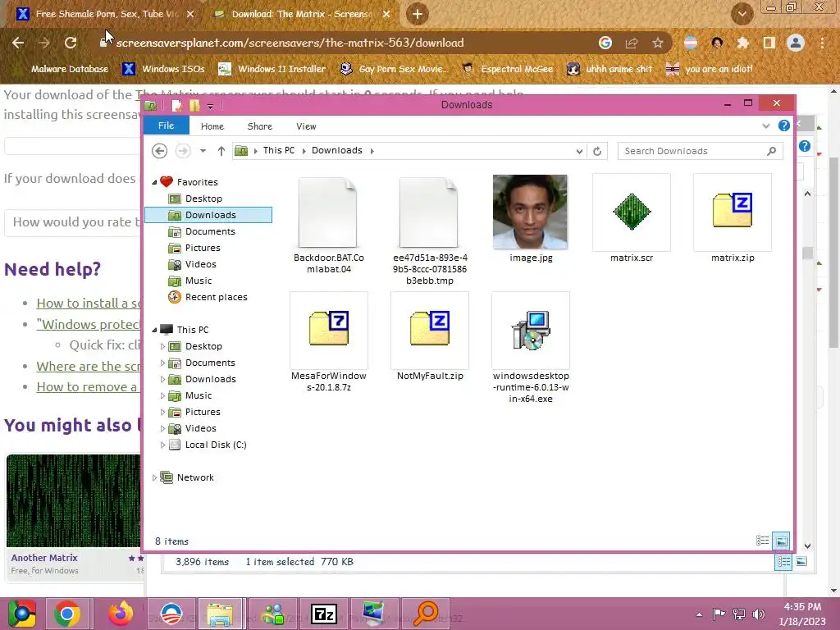This screenshot has width=840, height=630.
Task: Open Chrome's three-dot menu
Action: pyautogui.click(x=822, y=43)
